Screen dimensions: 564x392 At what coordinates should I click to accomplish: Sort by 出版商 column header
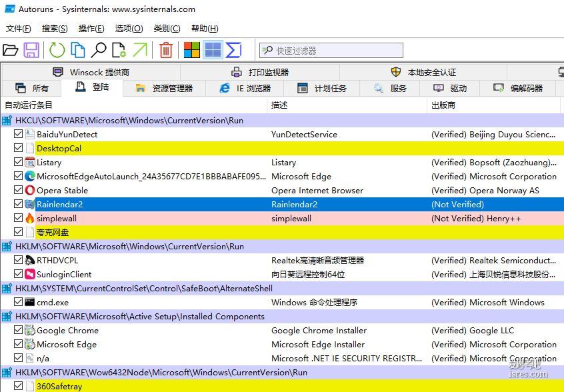point(493,105)
